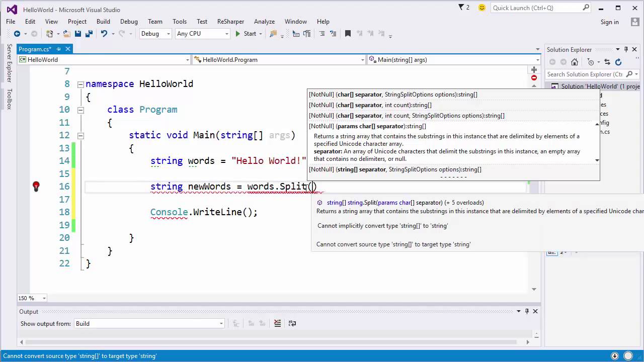The width and height of the screenshot is (644, 362).
Task: Click the Save All icon
Action: point(89,34)
